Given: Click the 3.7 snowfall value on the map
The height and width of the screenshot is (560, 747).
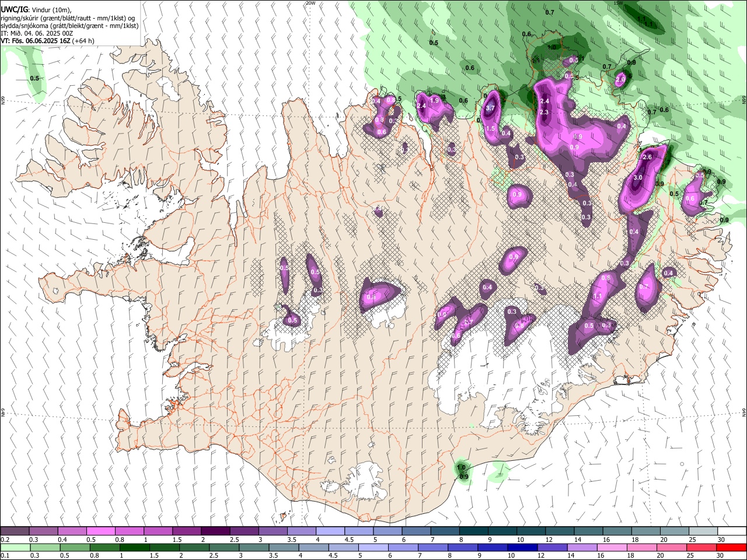Looking at the screenshot, I should (x=490, y=108).
